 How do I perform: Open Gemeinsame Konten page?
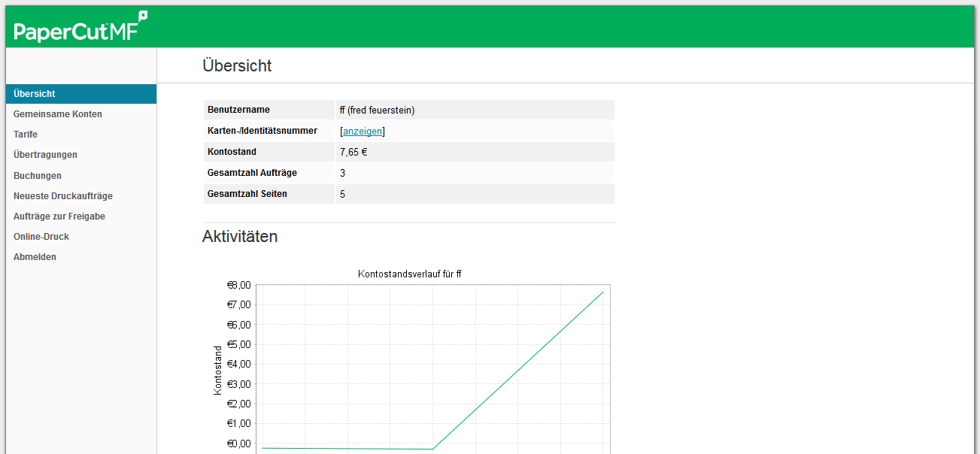pos(58,114)
